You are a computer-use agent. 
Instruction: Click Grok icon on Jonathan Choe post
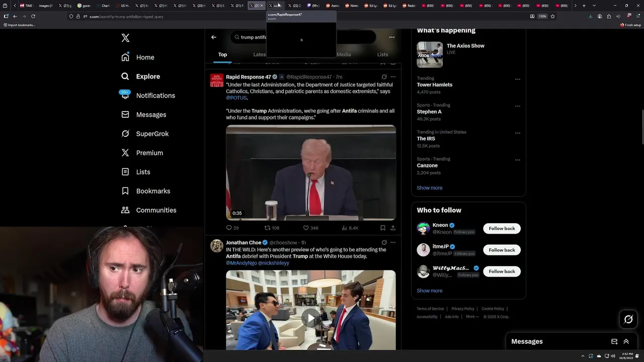pos(384,242)
